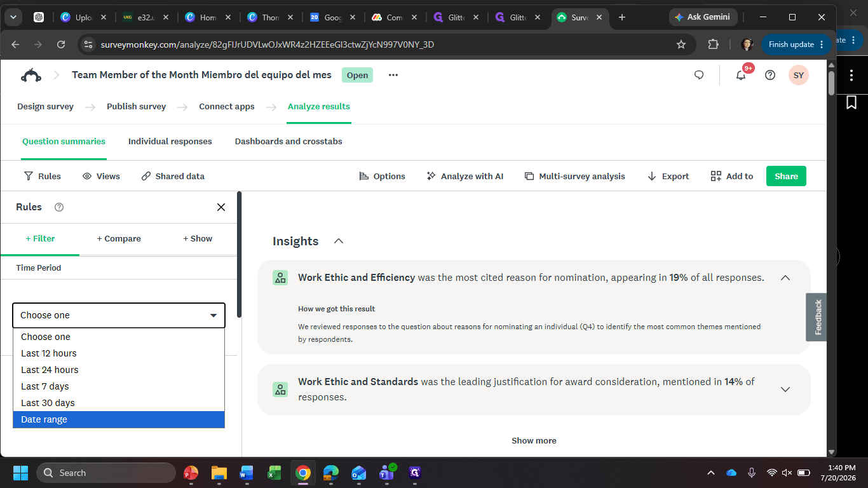Click the SurveyMonkey logo icon
The height and width of the screenshot is (488, 868).
point(31,75)
